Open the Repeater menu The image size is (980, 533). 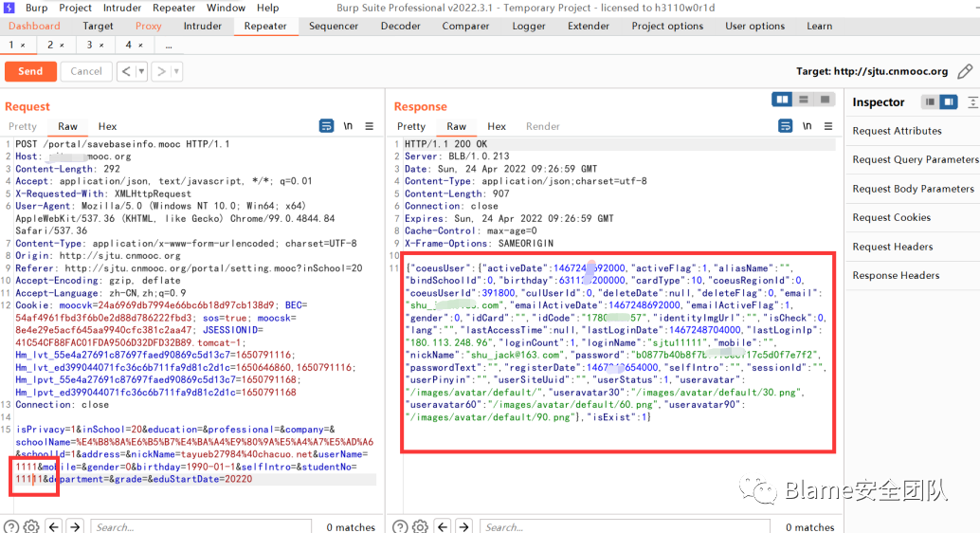(173, 8)
